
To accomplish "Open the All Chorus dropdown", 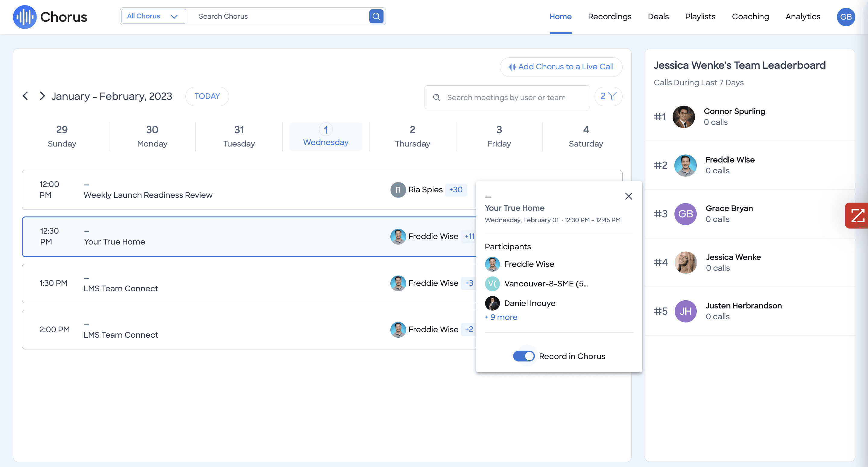I will (153, 16).
